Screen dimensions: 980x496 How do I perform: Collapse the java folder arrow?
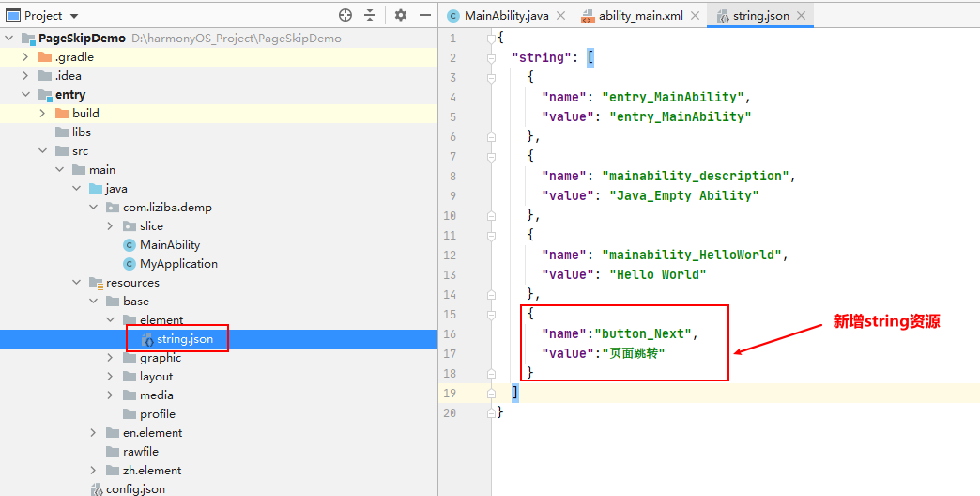[76, 188]
